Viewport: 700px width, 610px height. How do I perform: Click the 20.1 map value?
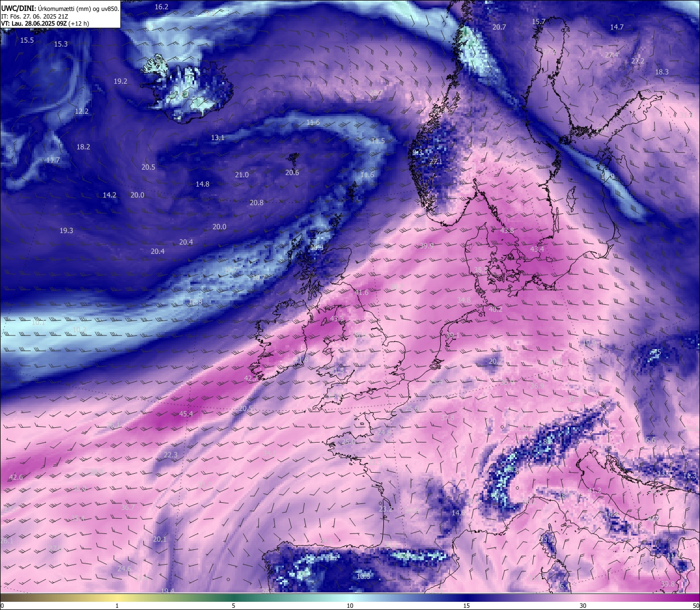pos(159,539)
